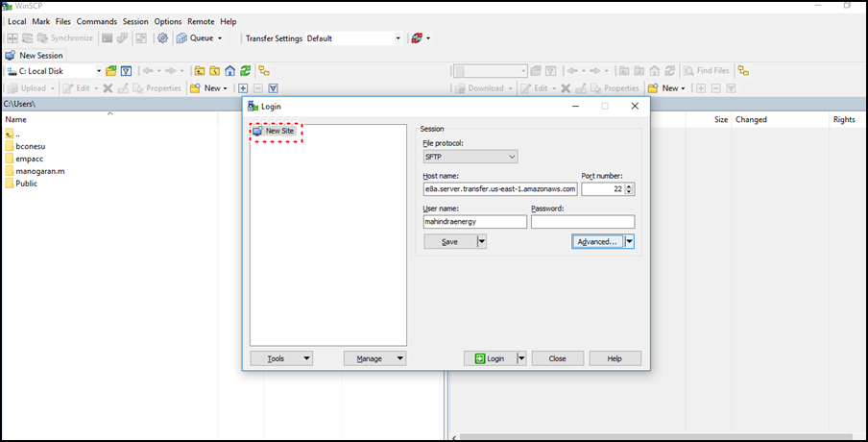Screen dimensions: 868x442
Task: Expand the Queue dropdown arrow
Action: pos(220,38)
